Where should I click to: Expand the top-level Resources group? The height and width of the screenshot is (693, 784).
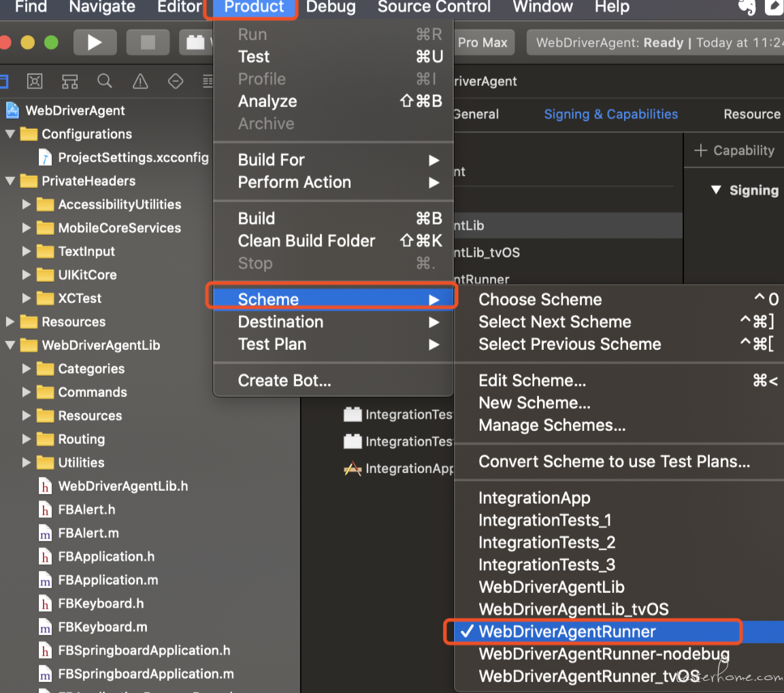click(10, 322)
